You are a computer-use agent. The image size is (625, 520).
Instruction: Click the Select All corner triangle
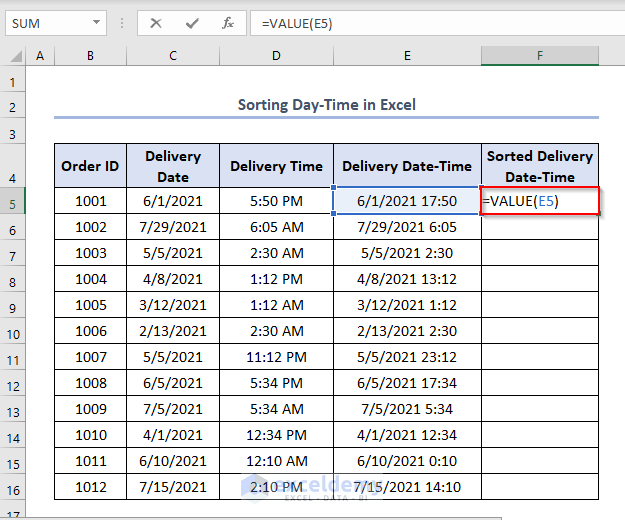[x=13, y=57]
